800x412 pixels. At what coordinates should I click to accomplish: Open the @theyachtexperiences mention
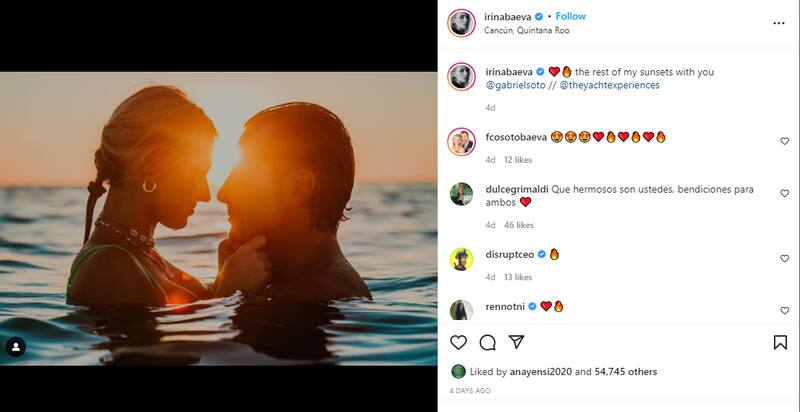coord(609,86)
